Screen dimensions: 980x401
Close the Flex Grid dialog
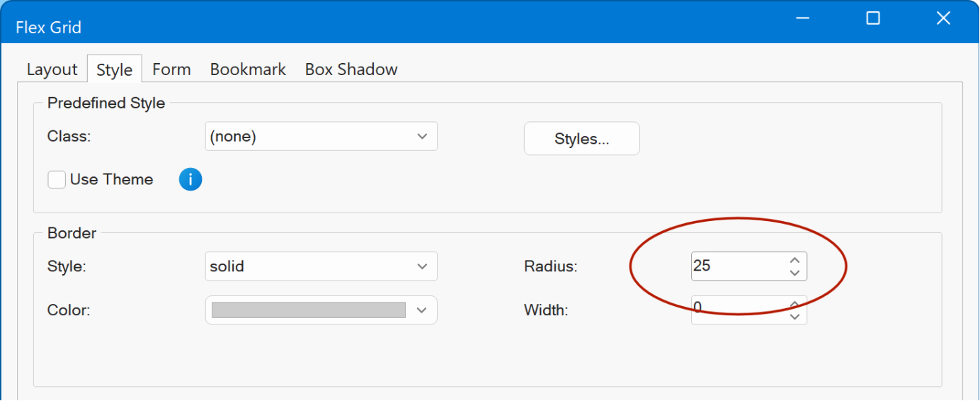coord(943,18)
